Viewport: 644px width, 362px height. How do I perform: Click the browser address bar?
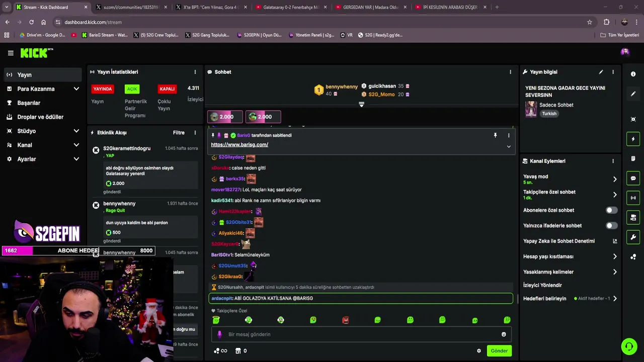click(322, 22)
